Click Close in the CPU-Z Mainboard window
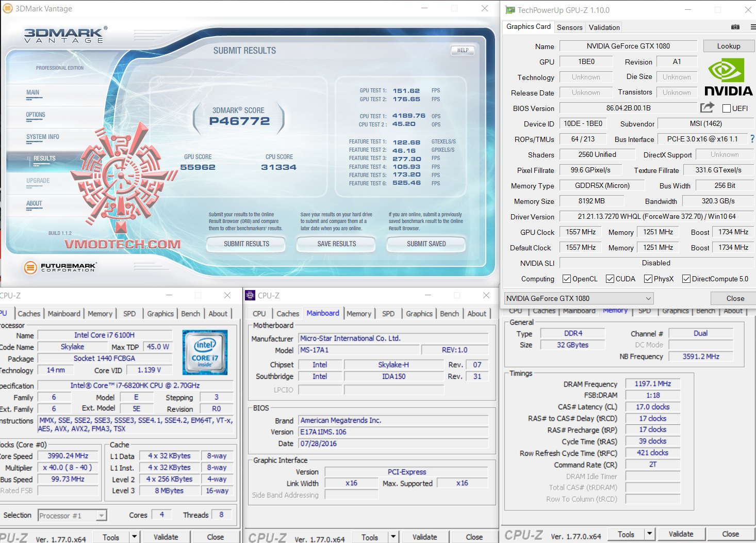 [x=474, y=537]
